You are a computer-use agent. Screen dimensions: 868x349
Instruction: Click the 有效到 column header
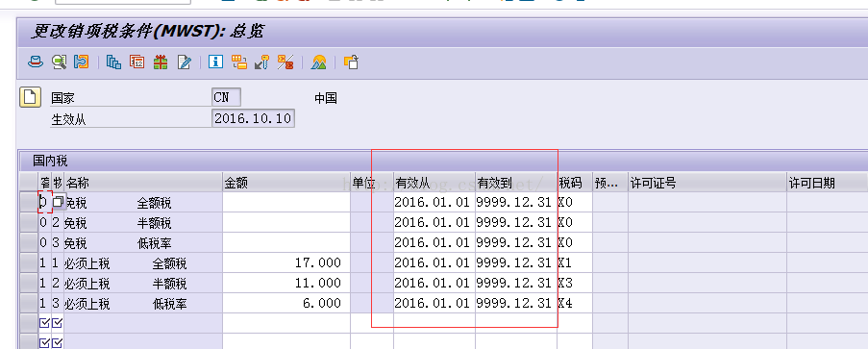pyautogui.click(x=516, y=183)
